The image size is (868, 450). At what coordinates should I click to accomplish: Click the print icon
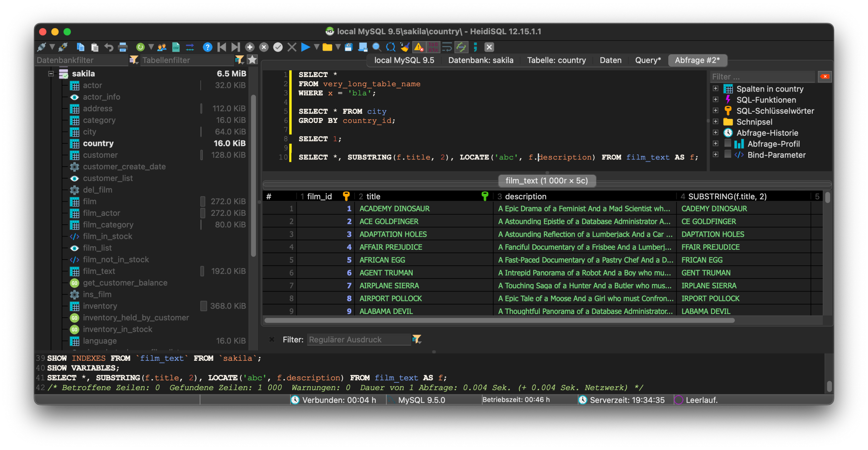point(123,47)
